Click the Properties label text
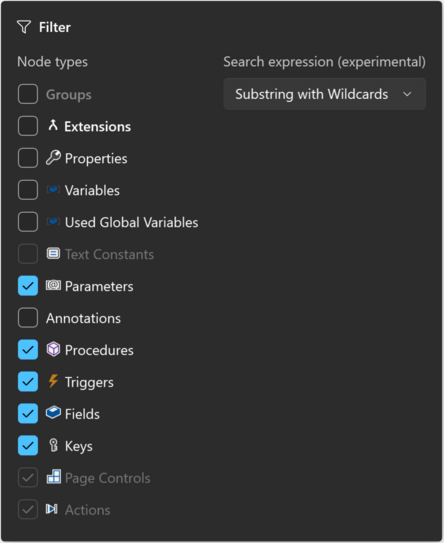Screen dimensions: 444x543 pyautogui.click(x=96, y=159)
